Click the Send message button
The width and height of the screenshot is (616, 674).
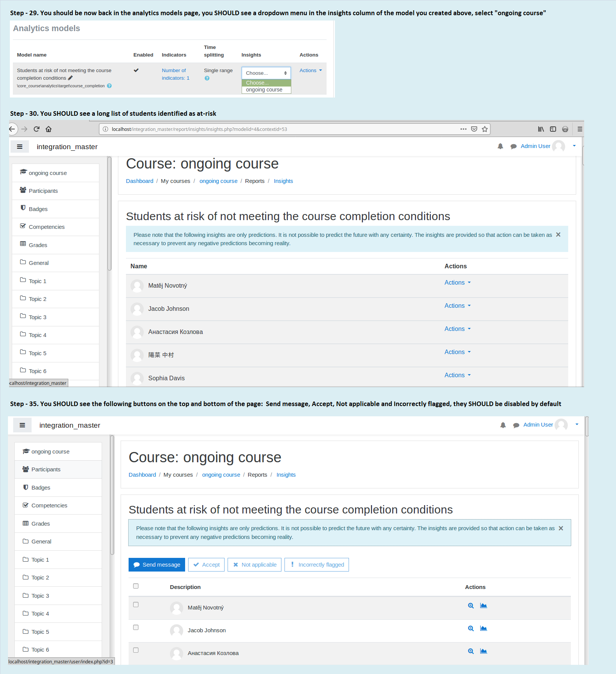point(157,565)
